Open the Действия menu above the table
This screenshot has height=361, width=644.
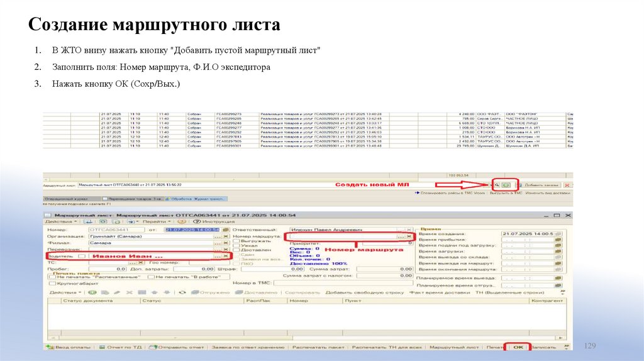pyautogui.click(x=65, y=292)
